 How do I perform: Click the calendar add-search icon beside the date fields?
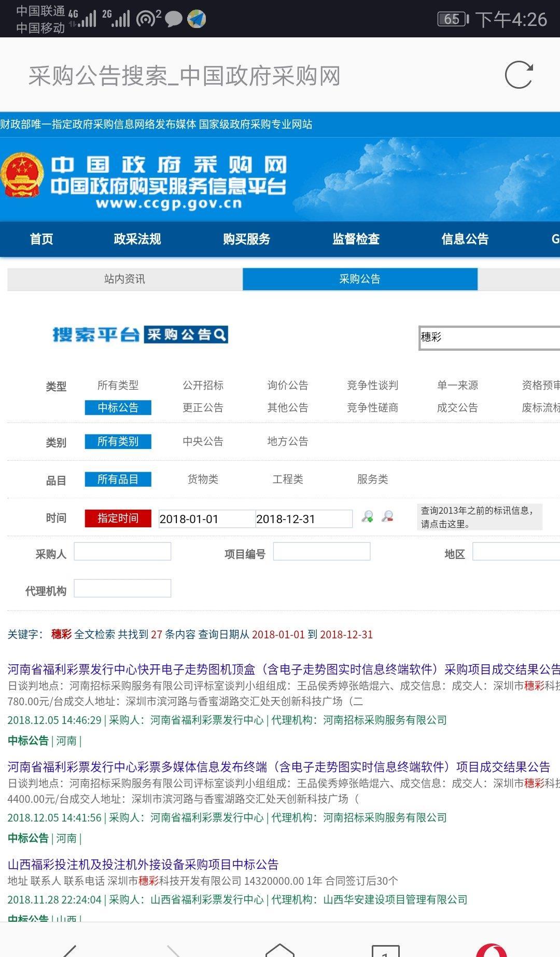367,517
